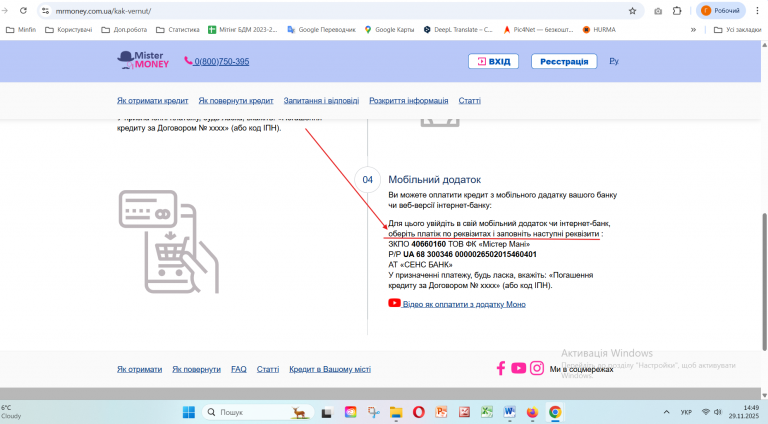Image resolution: width=768 pixels, height=424 pixels.
Task: Open the Facebook social icon
Action: (x=501, y=368)
